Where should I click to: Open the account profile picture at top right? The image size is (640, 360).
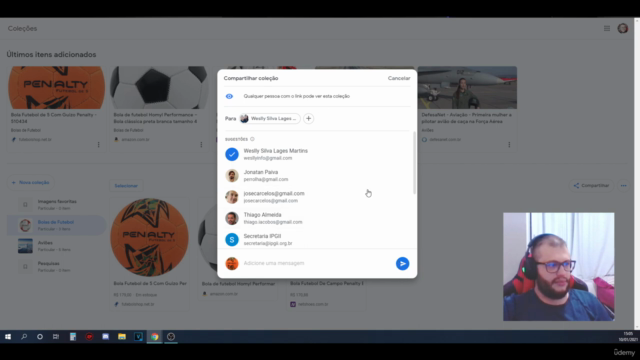coord(623,28)
